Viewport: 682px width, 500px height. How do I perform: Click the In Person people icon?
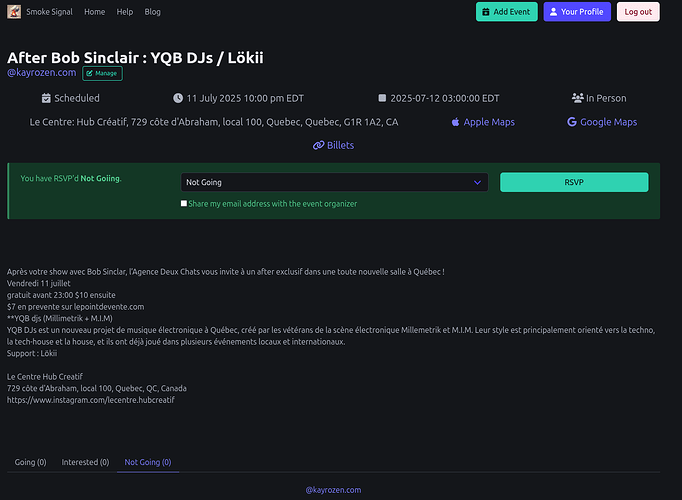[x=577, y=98]
